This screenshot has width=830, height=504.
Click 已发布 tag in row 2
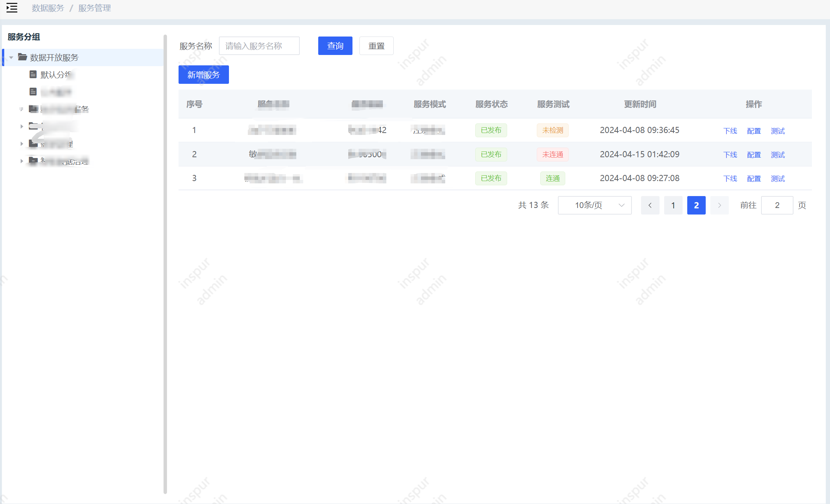click(491, 155)
